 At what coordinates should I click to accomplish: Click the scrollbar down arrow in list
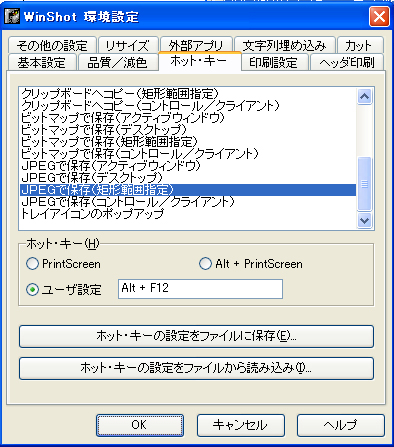[364, 220]
